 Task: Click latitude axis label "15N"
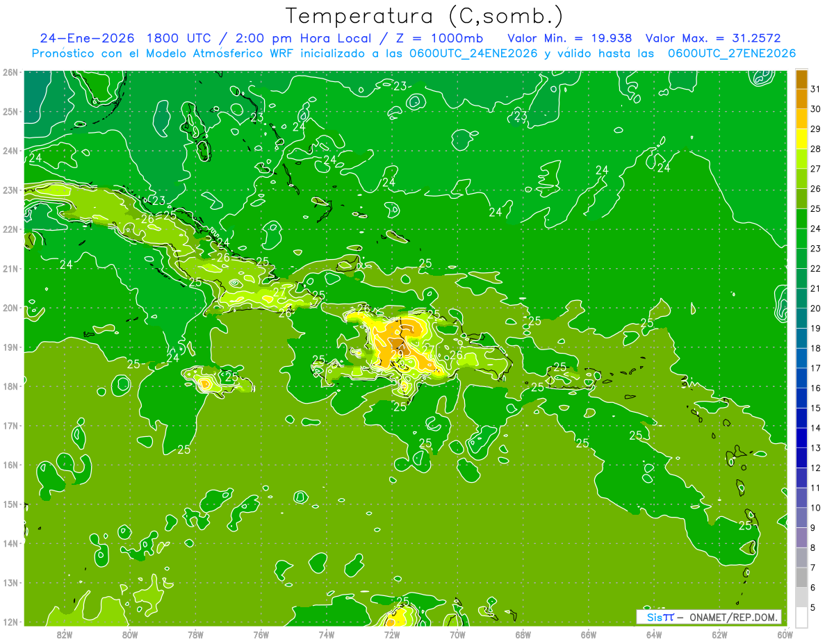pos(10,504)
